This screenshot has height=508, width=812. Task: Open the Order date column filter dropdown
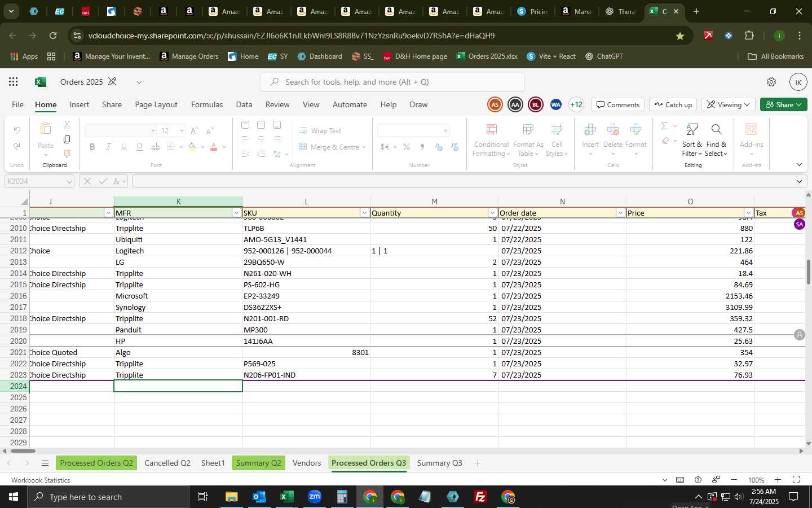click(620, 213)
